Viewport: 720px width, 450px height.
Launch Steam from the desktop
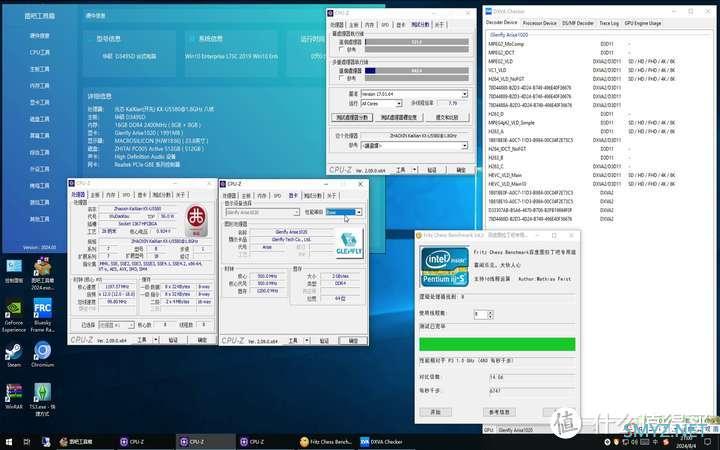[14, 354]
